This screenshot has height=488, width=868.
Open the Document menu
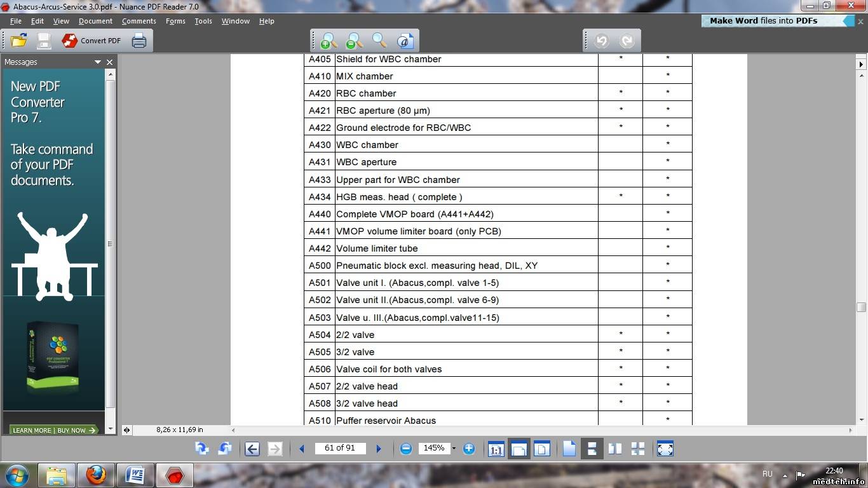tap(95, 21)
